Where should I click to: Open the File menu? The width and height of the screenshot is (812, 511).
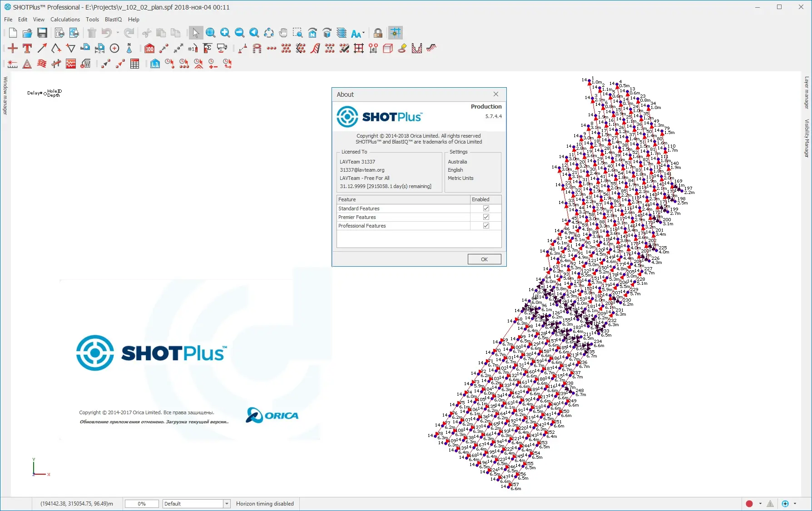(x=8, y=20)
